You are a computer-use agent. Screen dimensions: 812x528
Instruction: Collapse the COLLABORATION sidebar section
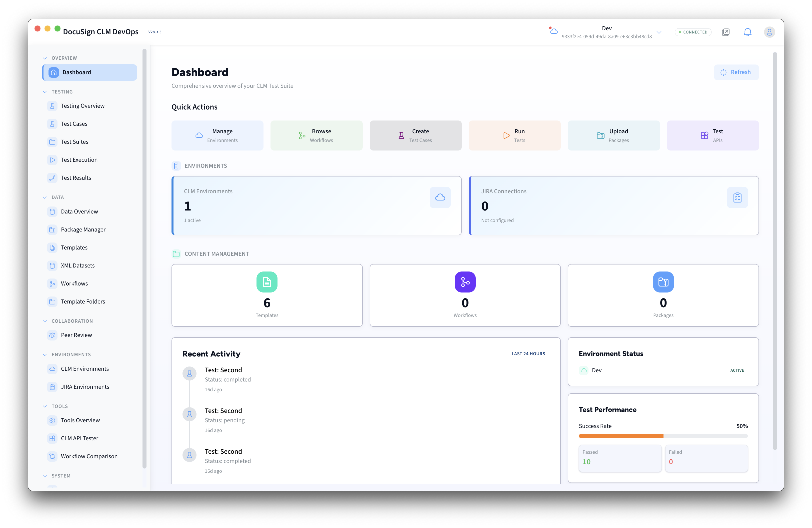point(45,321)
